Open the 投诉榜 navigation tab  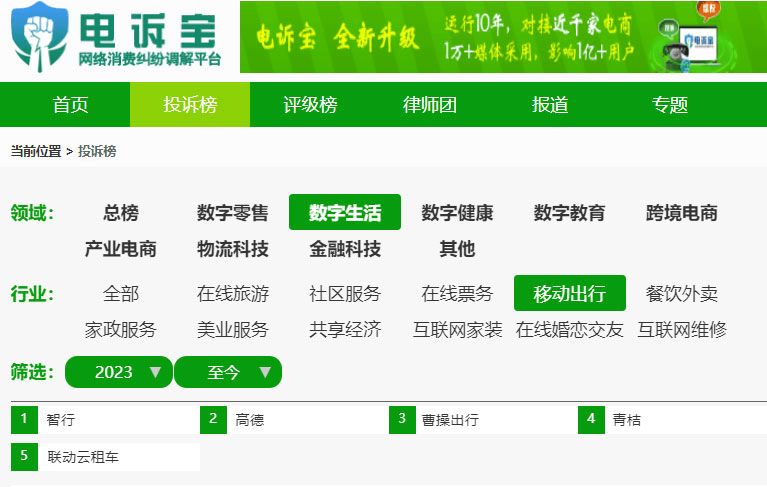(x=190, y=105)
